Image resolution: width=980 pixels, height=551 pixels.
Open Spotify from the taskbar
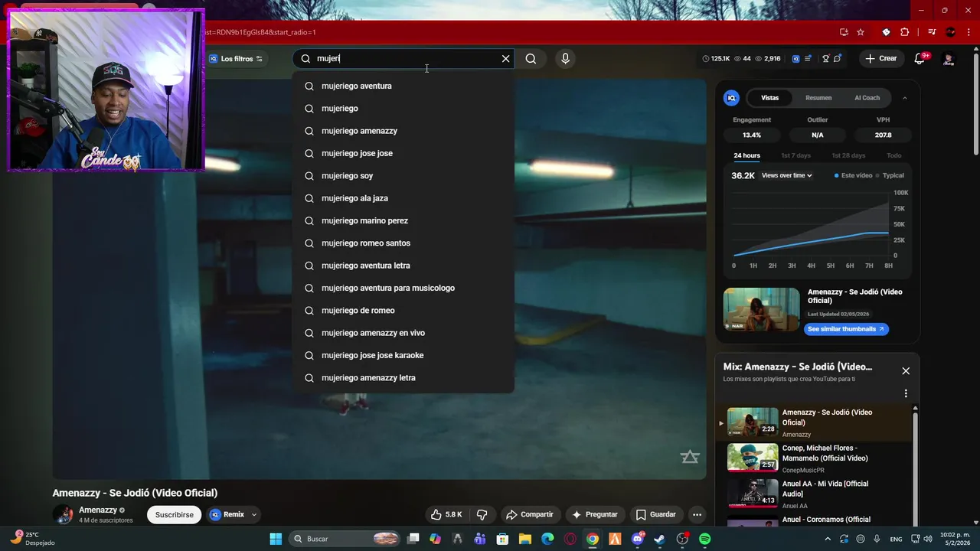point(704,539)
